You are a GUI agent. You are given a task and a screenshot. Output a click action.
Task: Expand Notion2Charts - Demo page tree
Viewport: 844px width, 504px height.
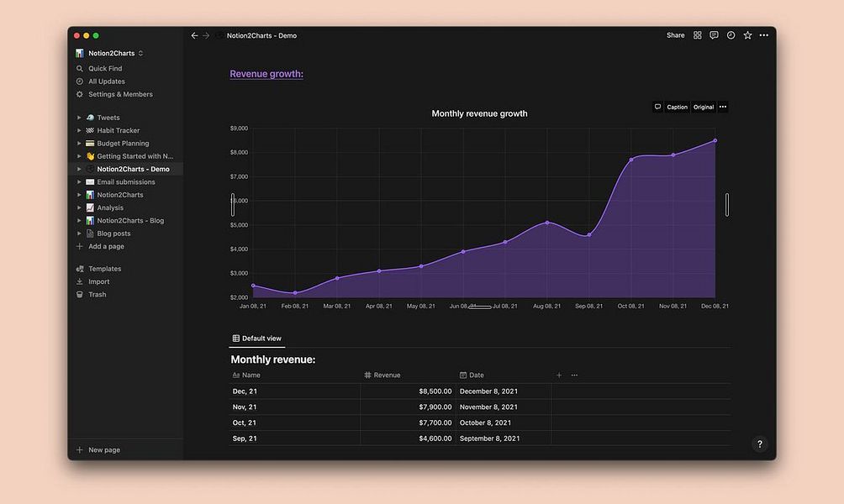tap(79, 168)
